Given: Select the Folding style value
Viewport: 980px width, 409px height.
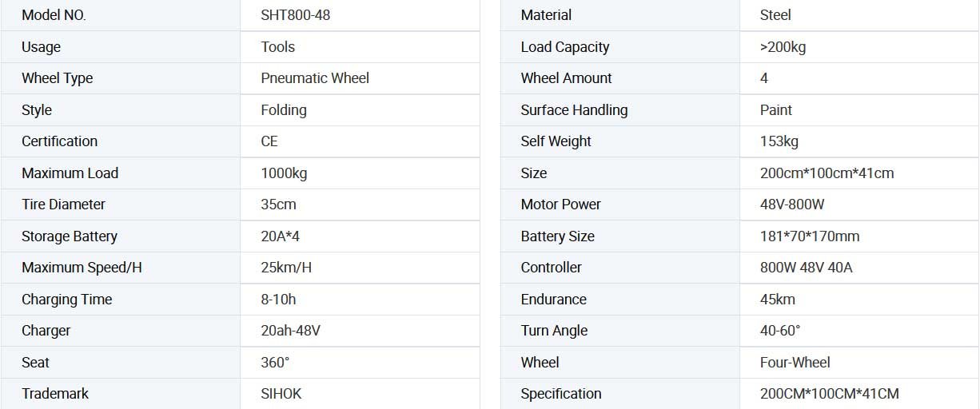Looking at the screenshot, I should [284, 110].
